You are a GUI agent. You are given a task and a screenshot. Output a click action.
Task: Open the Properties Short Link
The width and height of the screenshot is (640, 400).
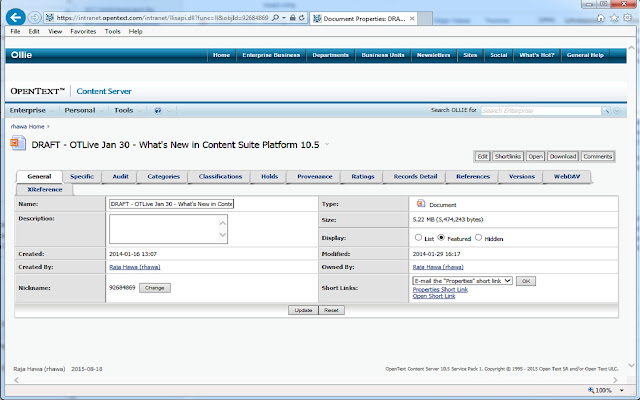440,289
